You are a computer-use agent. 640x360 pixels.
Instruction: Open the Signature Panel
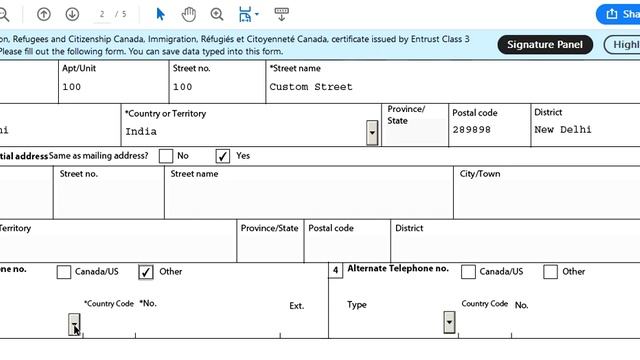(545, 44)
